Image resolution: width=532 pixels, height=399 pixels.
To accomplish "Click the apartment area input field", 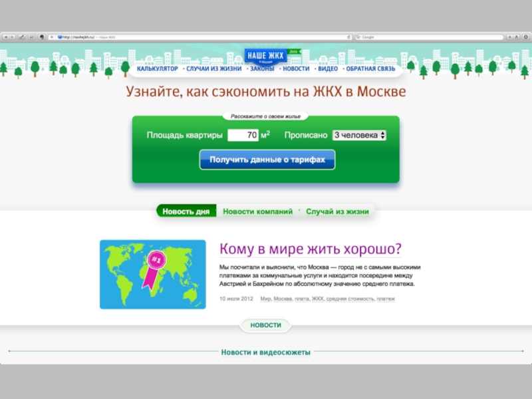I will point(243,135).
